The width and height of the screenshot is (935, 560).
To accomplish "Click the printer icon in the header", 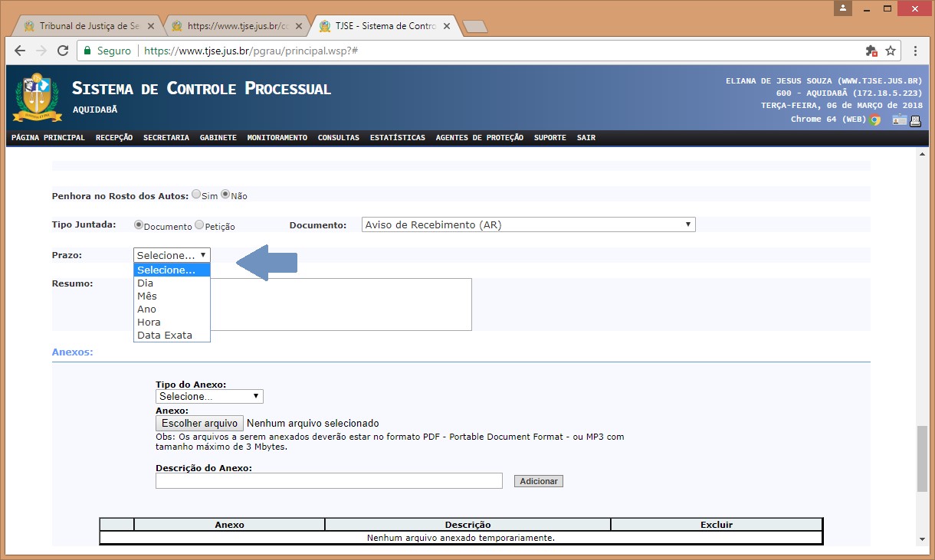I will tap(915, 120).
